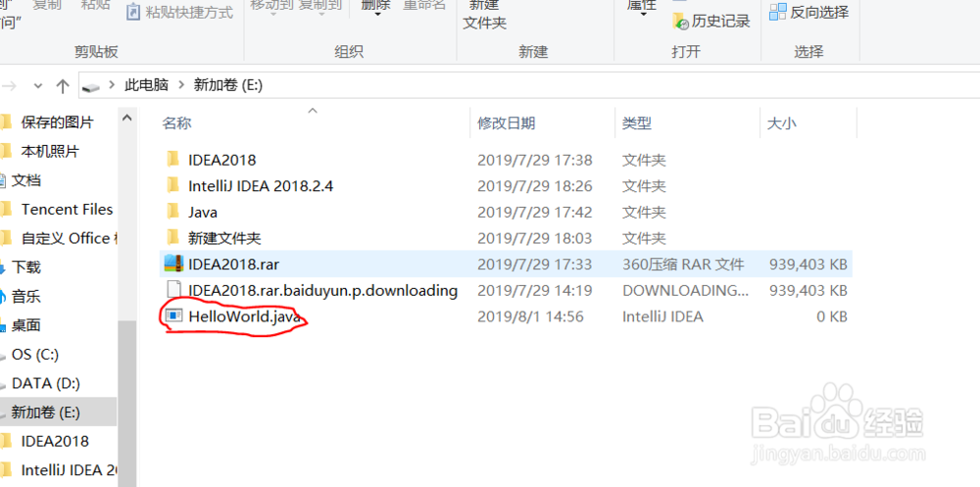Sort by 大小 column header
Viewport: 980px width, 487px height.
tap(782, 123)
